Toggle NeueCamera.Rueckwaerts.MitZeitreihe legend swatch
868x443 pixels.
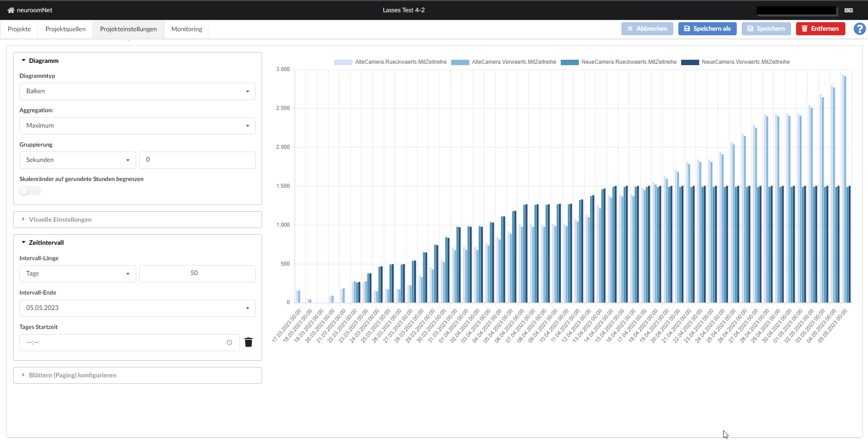[570, 62]
